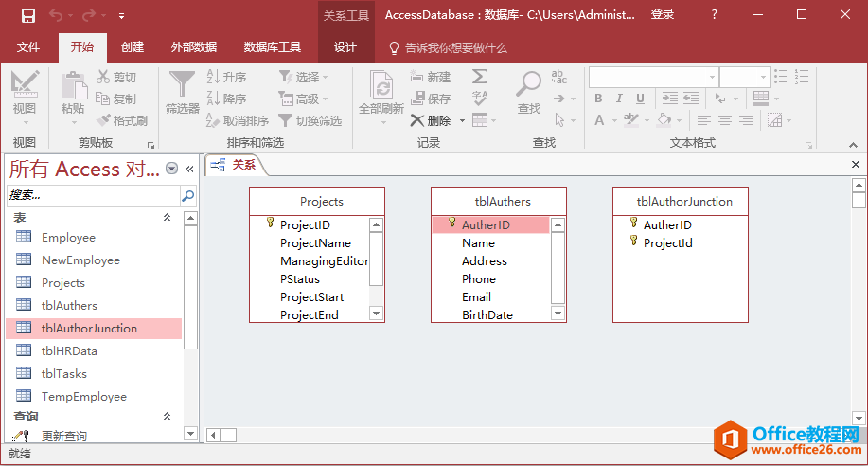This screenshot has height=466, width=868.
Task: Click the Ascending (升序) sort button
Action: pos(226,77)
